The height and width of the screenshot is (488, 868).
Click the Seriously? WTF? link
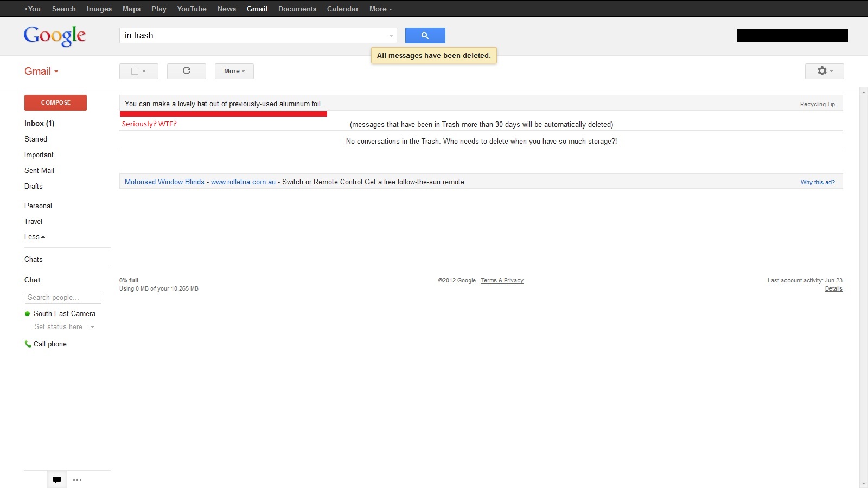coord(149,124)
